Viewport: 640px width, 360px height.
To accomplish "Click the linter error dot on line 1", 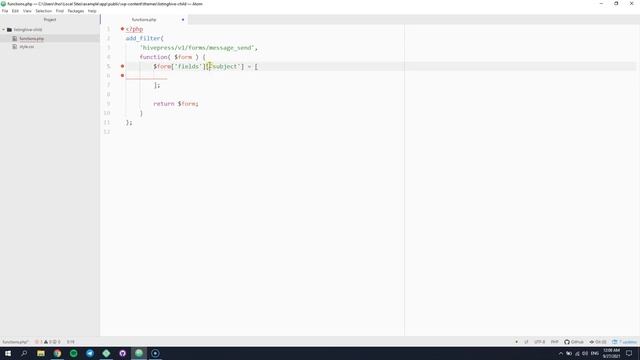I will (122, 29).
